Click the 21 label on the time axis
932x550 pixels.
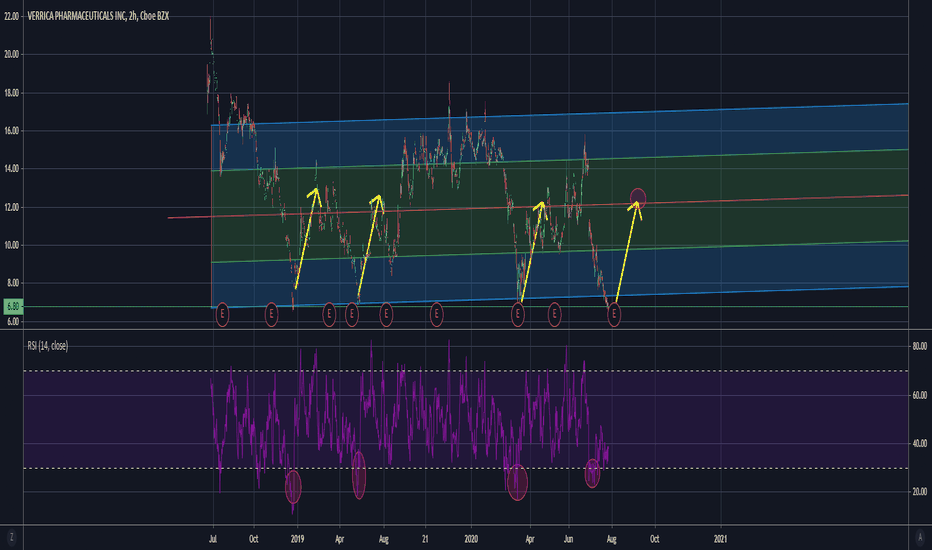(x=425, y=539)
